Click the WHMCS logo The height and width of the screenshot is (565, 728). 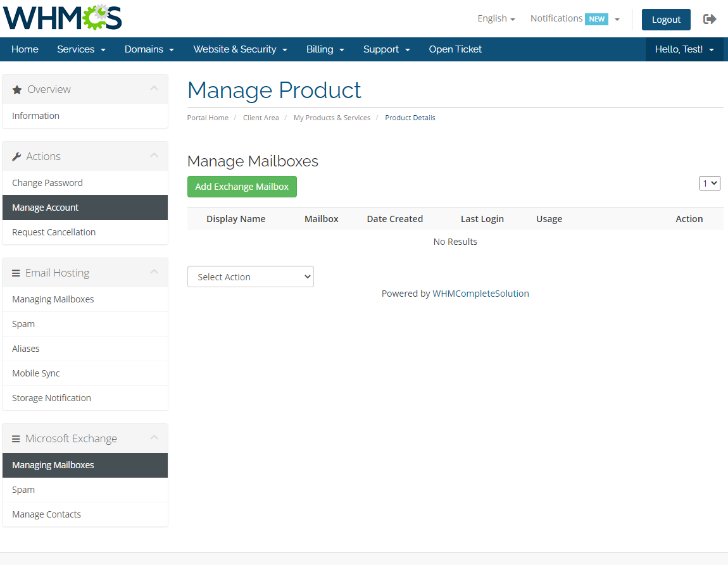click(62, 18)
